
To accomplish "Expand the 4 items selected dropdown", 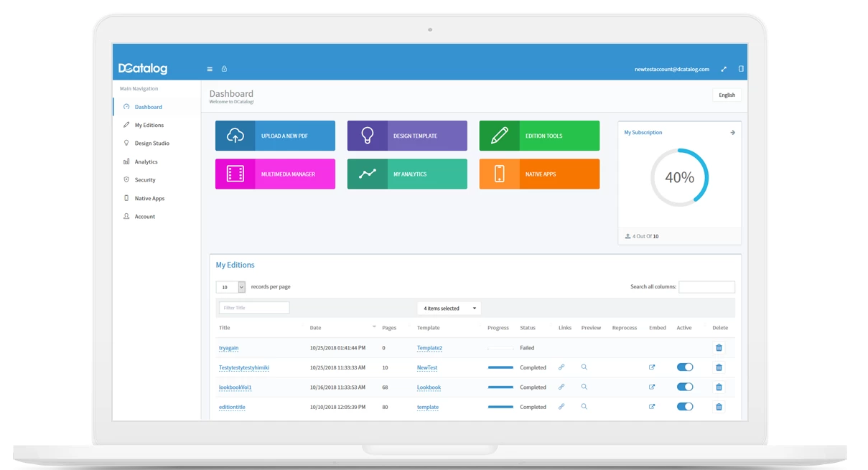I will (449, 308).
